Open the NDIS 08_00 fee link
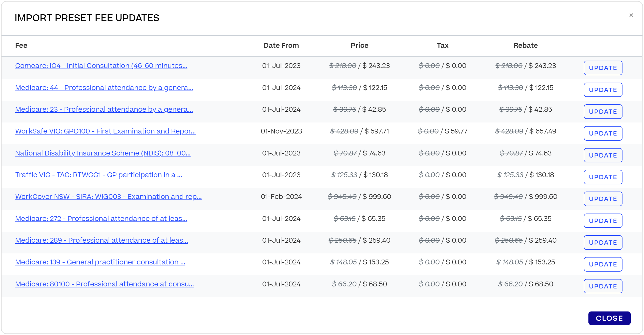 pyautogui.click(x=102, y=153)
